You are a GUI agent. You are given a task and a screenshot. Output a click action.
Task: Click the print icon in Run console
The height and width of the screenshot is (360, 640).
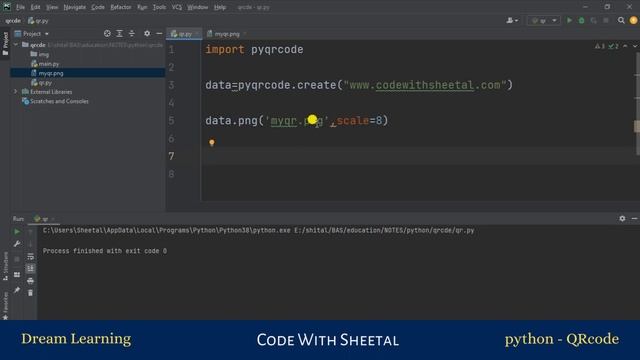click(30, 281)
